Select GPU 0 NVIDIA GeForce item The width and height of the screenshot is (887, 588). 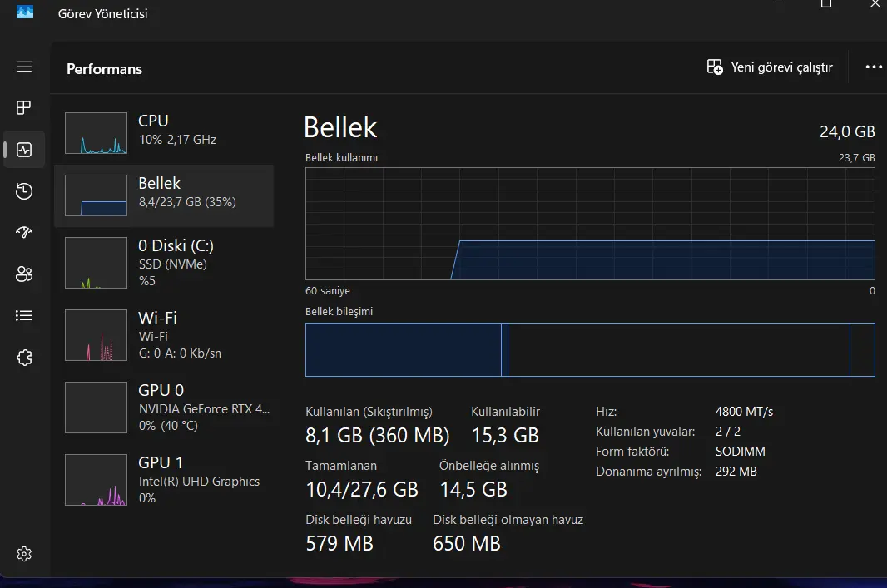tap(164, 408)
